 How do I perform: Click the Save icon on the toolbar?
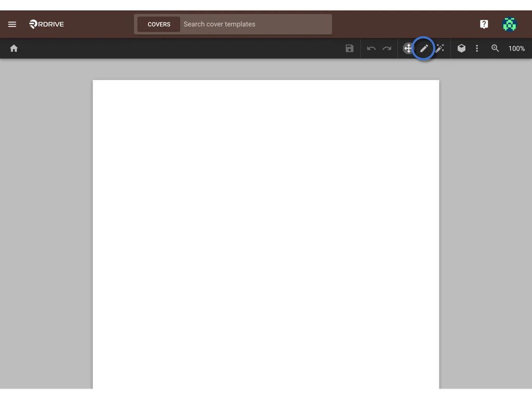coord(349,48)
